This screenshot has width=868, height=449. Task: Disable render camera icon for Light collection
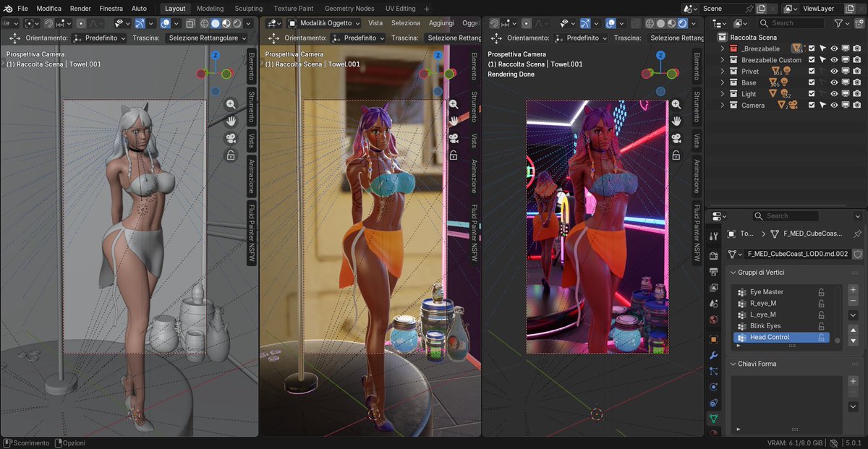(x=857, y=94)
